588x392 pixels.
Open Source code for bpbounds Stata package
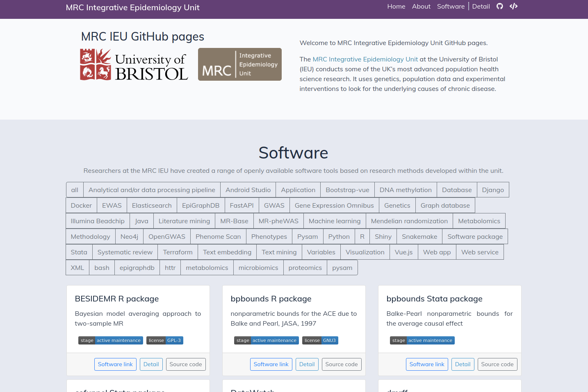pyautogui.click(x=497, y=364)
